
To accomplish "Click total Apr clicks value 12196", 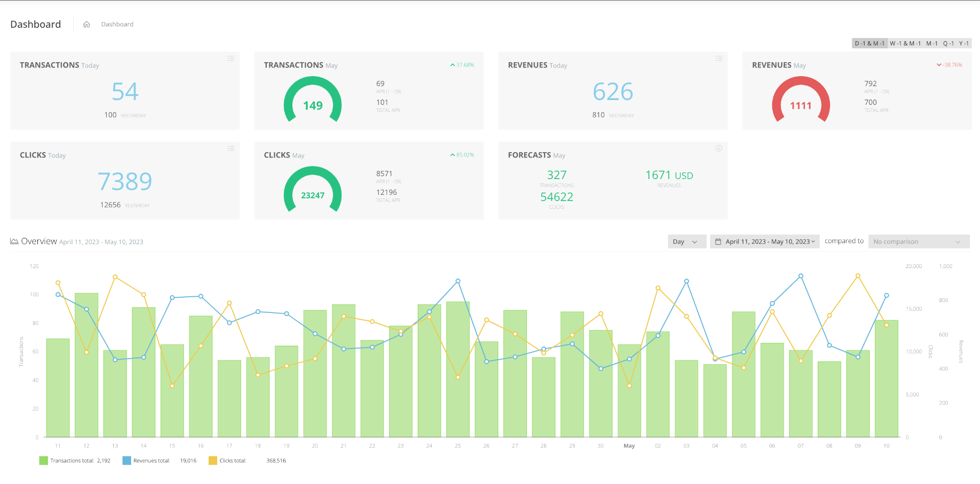I will click(x=387, y=192).
